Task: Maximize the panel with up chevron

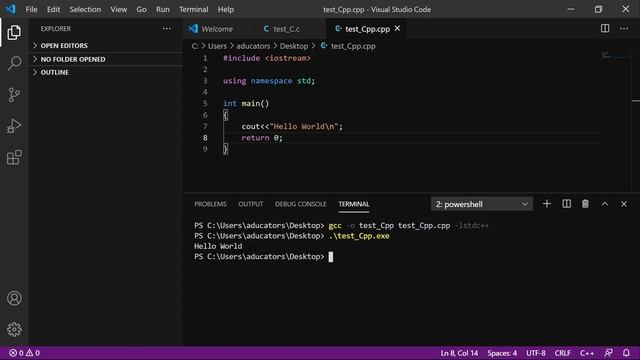Action: click(x=604, y=204)
